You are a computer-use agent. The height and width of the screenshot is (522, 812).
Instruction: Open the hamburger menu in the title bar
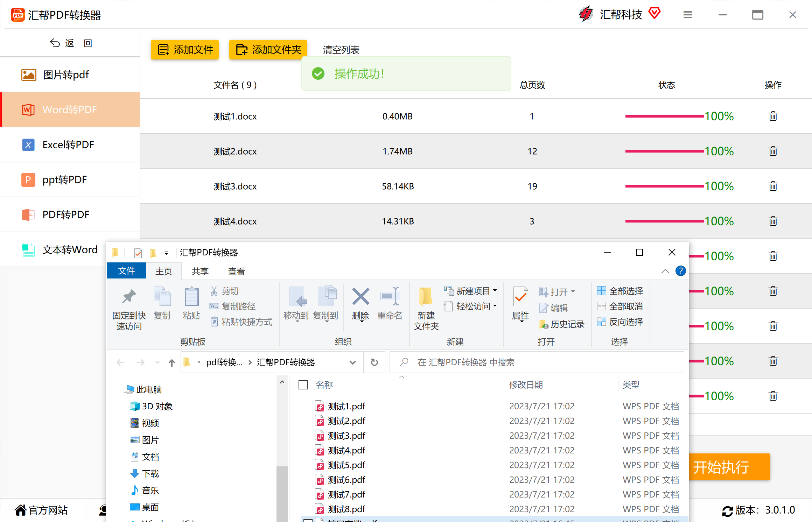(687, 15)
